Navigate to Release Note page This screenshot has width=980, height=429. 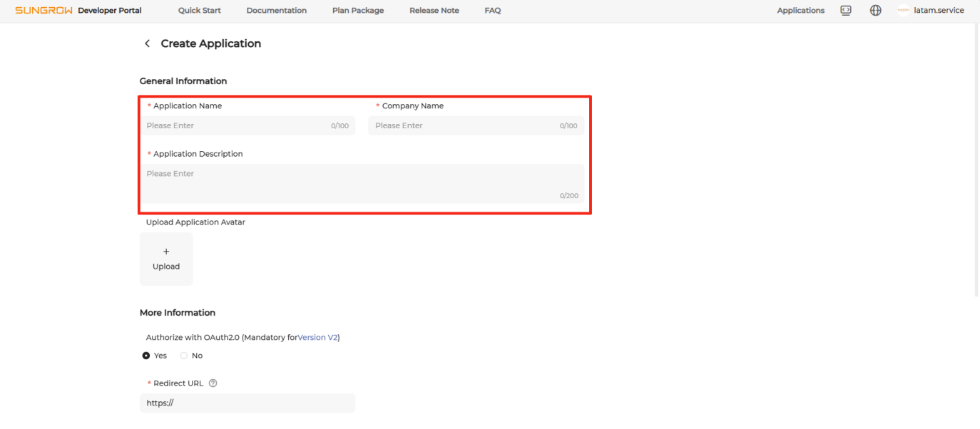tap(434, 11)
